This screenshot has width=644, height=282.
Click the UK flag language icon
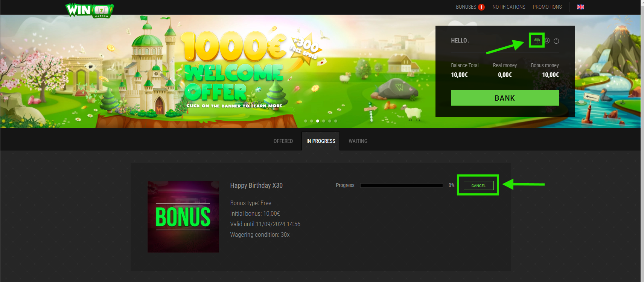tap(581, 7)
